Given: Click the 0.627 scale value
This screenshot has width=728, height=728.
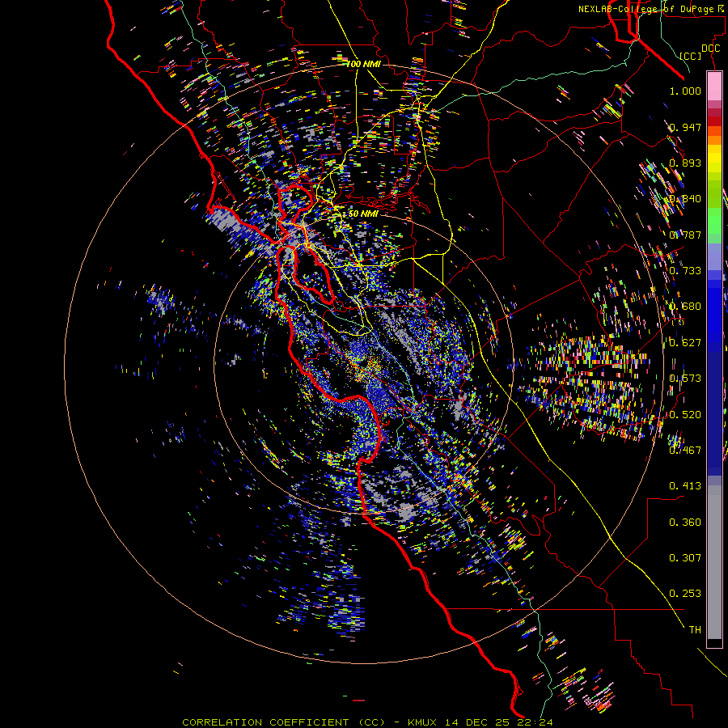Looking at the screenshot, I should pos(685,343).
